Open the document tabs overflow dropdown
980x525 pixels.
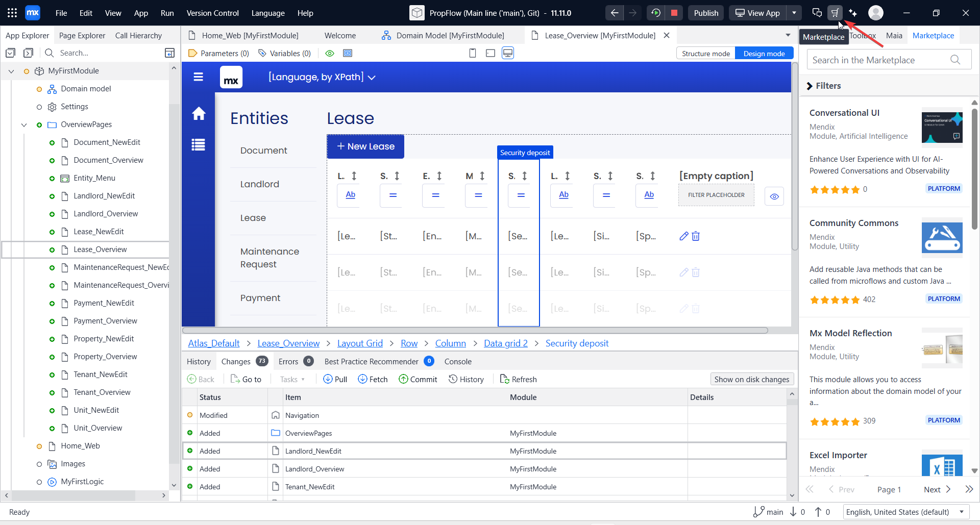[x=788, y=35]
